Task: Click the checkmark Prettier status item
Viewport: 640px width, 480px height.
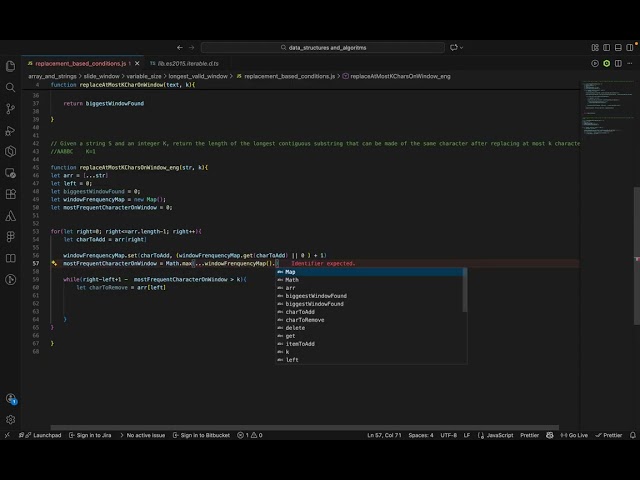Action: [609, 435]
